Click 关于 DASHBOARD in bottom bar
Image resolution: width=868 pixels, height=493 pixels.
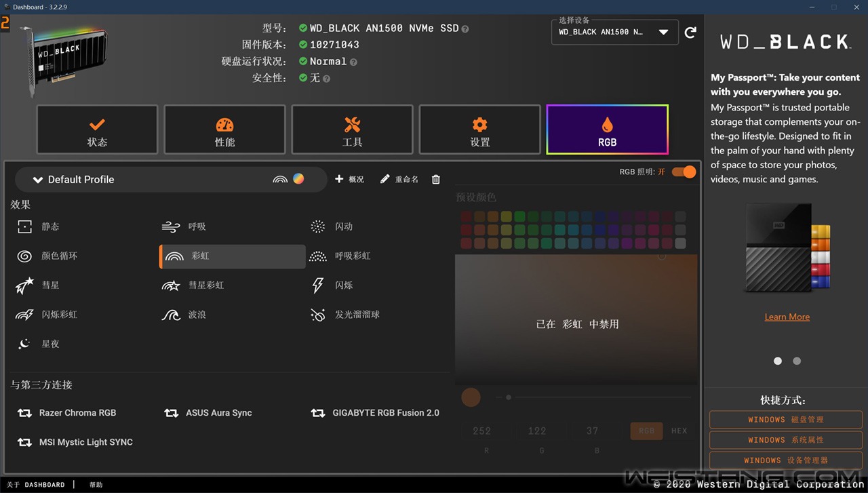35,485
